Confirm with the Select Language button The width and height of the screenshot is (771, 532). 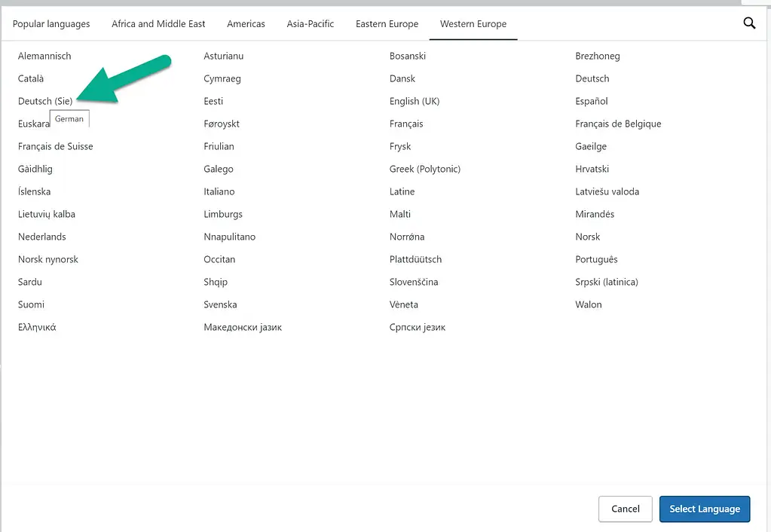(704, 509)
